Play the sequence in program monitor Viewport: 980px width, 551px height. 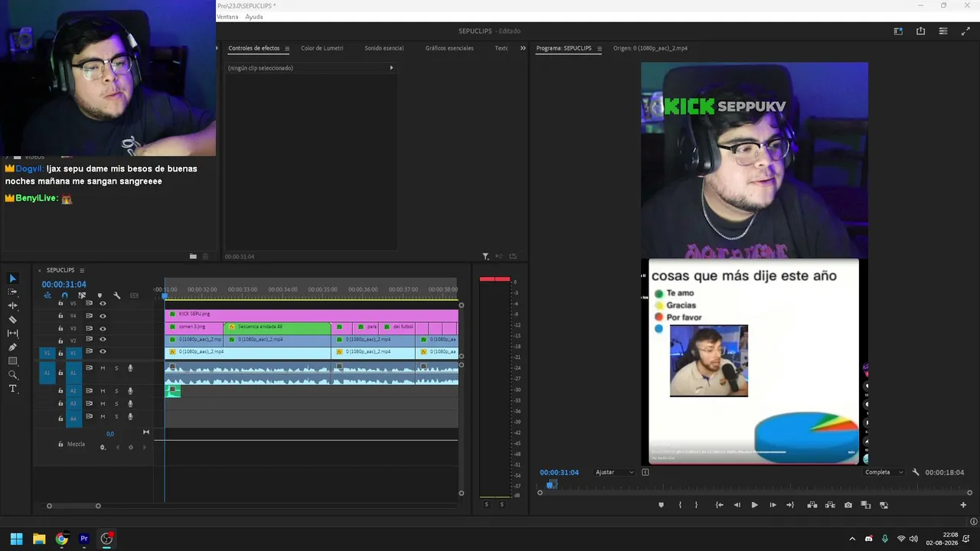point(754,505)
